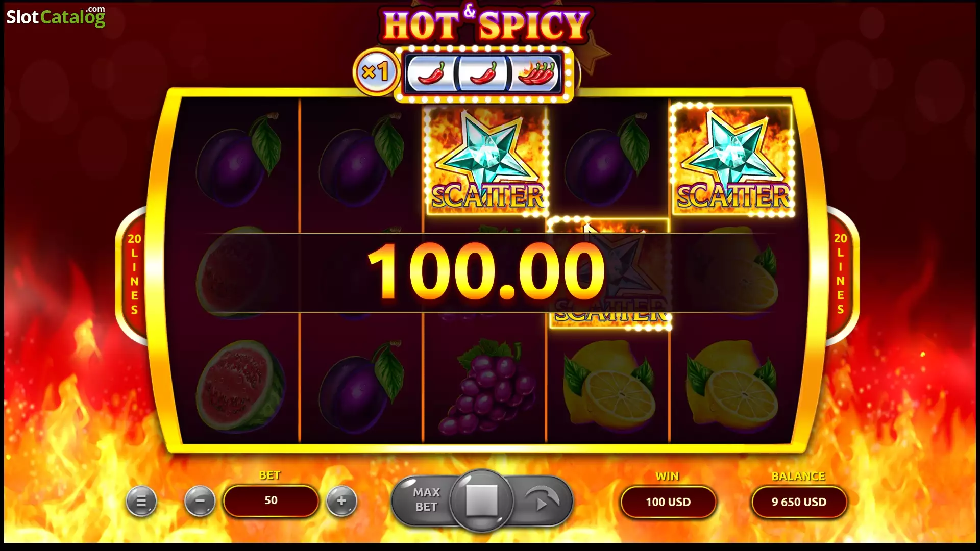
Task: Click the first chili pepper icon
Action: pos(431,74)
